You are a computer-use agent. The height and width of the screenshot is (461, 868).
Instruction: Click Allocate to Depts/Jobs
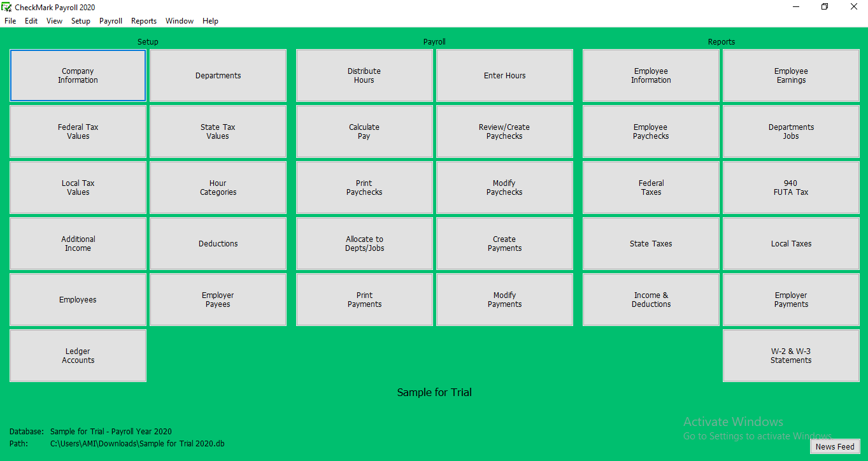pyautogui.click(x=364, y=244)
